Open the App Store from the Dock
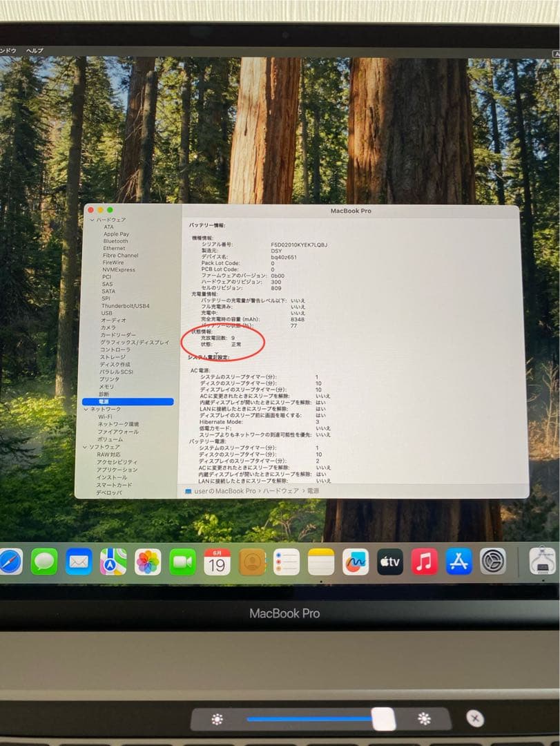The image size is (560, 746). pos(458,562)
